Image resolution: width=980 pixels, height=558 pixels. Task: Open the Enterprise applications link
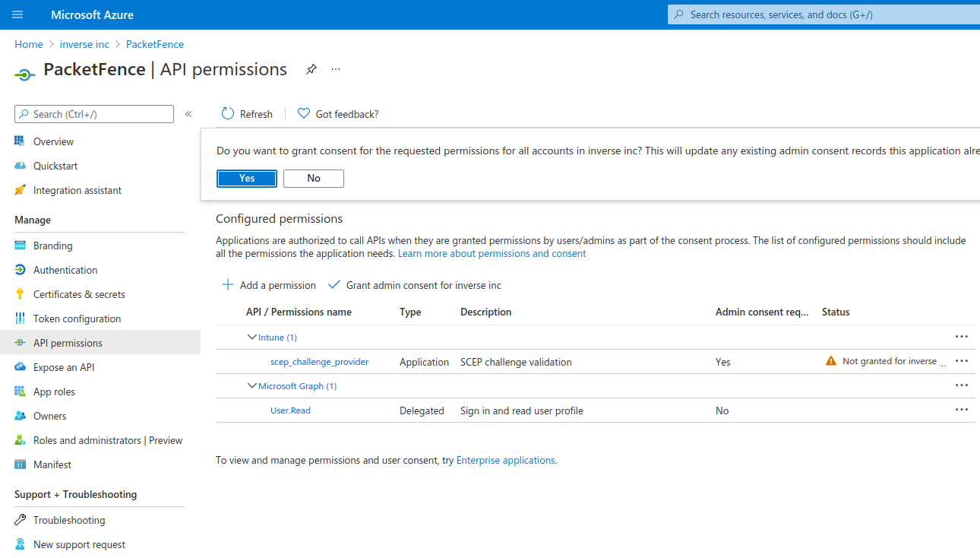[505, 460]
